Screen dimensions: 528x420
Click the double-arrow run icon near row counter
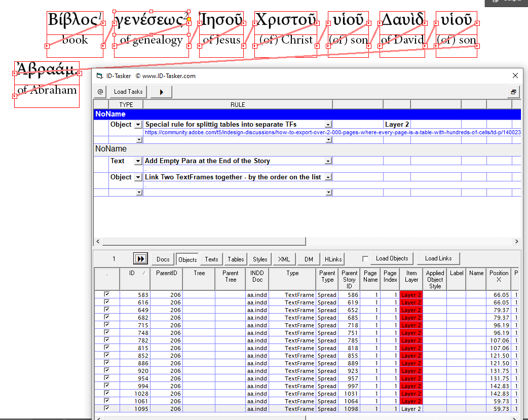[x=140, y=258]
